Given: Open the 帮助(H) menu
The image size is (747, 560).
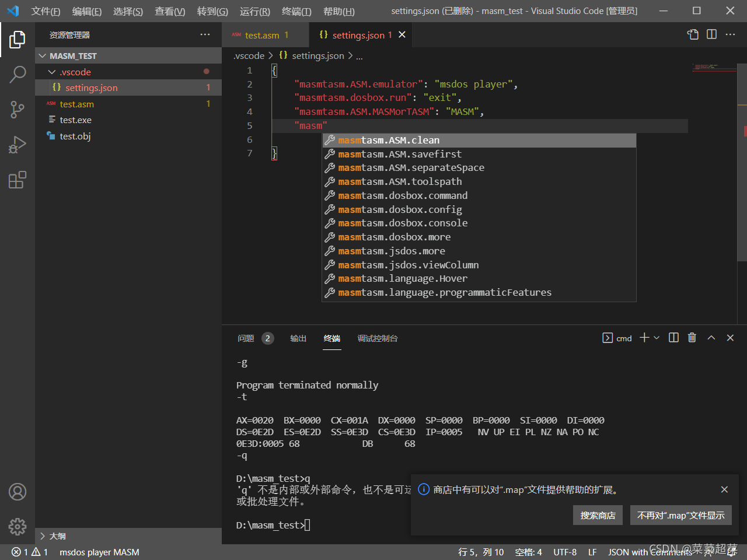Looking at the screenshot, I should coord(338,11).
